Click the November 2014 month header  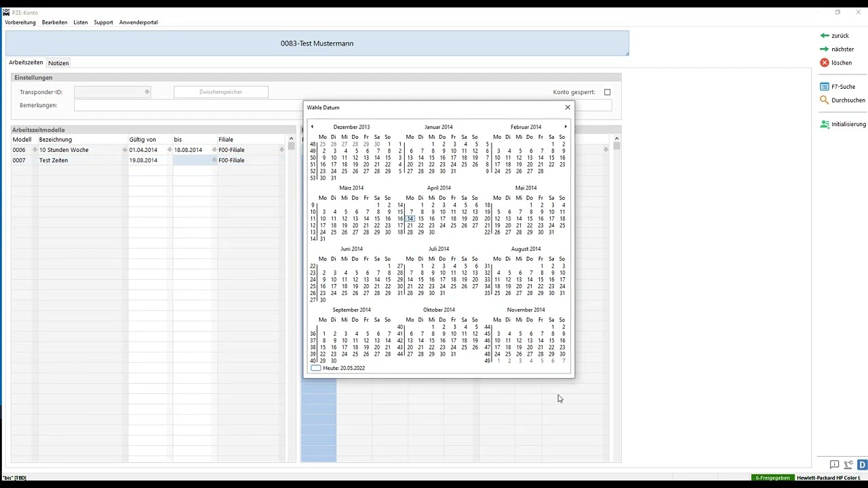coord(526,310)
